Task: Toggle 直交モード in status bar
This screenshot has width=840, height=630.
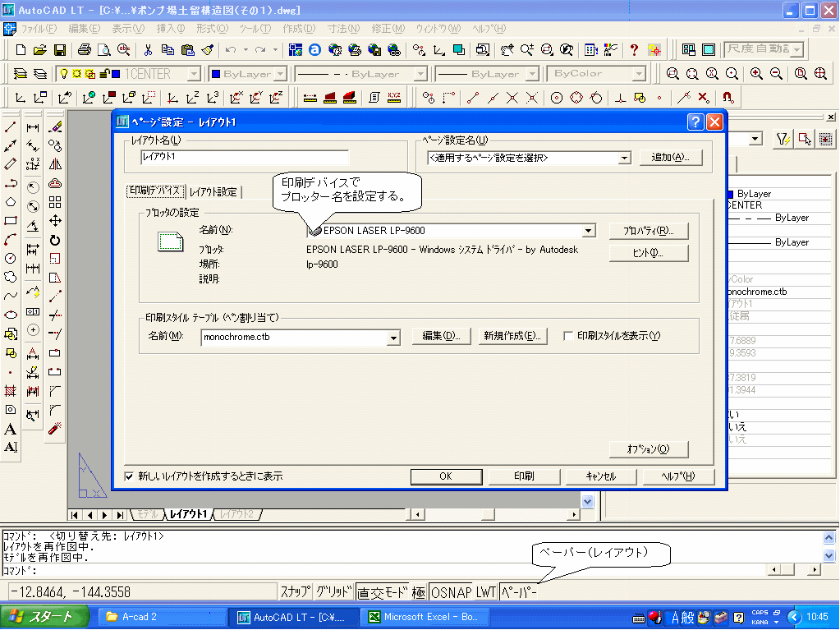Action: click(x=383, y=592)
